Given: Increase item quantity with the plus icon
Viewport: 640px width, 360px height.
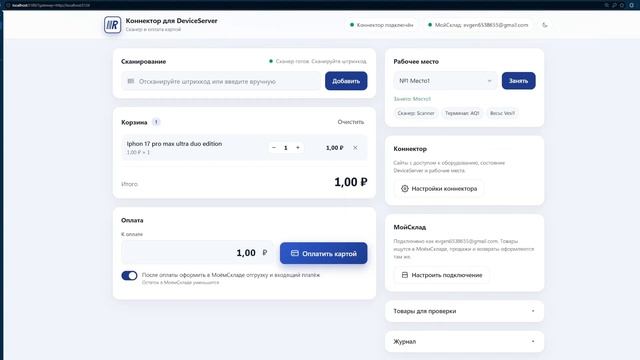Looking at the screenshot, I should coord(298,148).
